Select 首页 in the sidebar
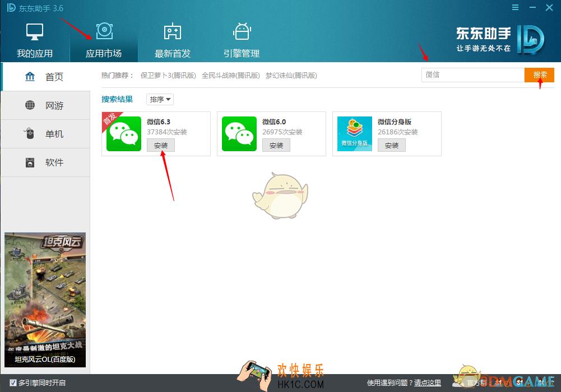The height and width of the screenshot is (392, 561). [x=46, y=77]
